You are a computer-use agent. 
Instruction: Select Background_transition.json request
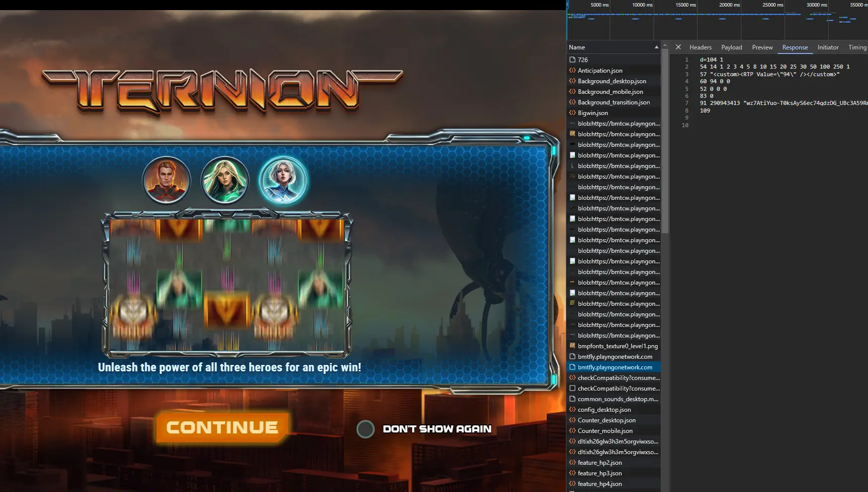(x=613, y=102)
